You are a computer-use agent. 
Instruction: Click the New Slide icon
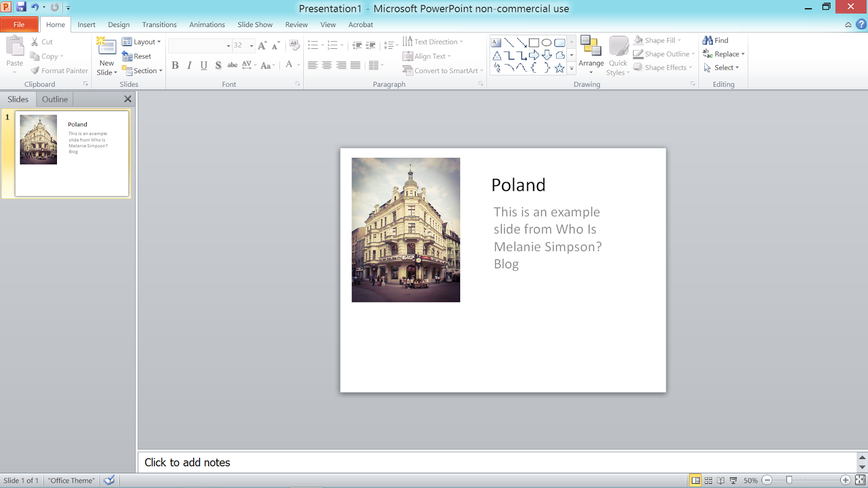pos(106,48)
